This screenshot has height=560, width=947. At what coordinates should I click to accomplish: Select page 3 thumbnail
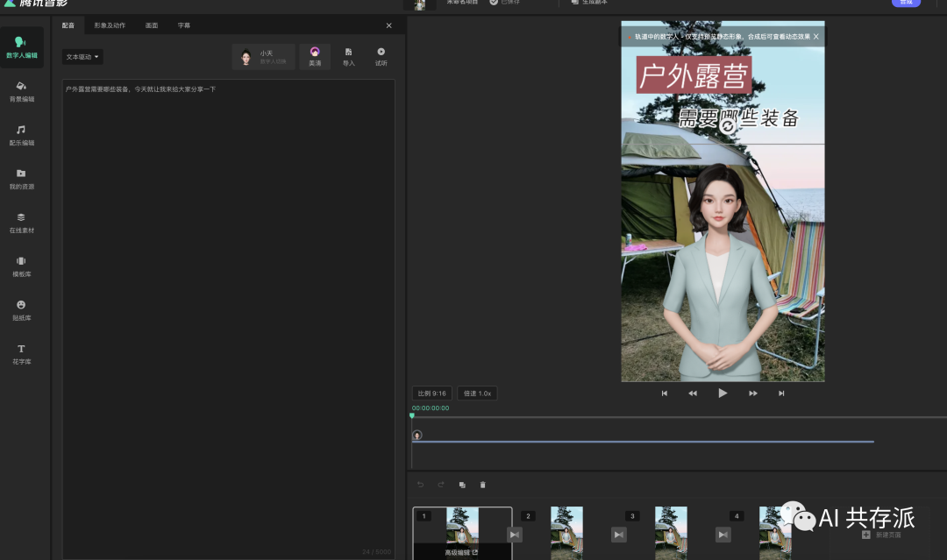[x=671, y=531]
